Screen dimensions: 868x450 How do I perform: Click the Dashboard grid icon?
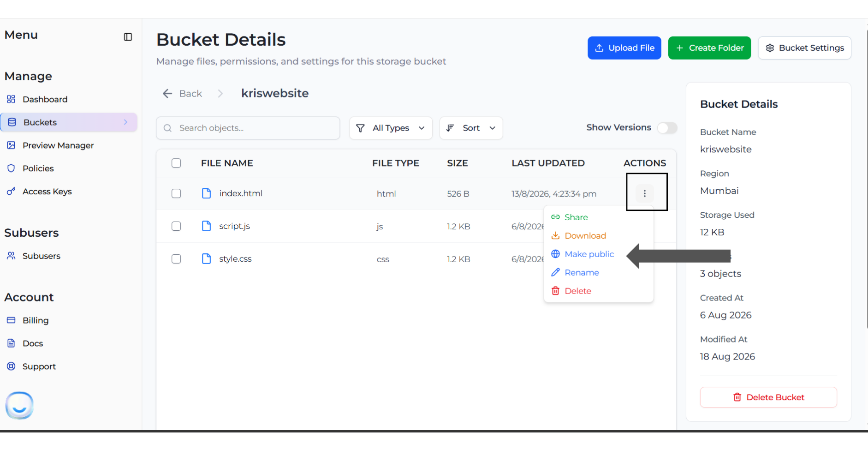tap(11, 99)
